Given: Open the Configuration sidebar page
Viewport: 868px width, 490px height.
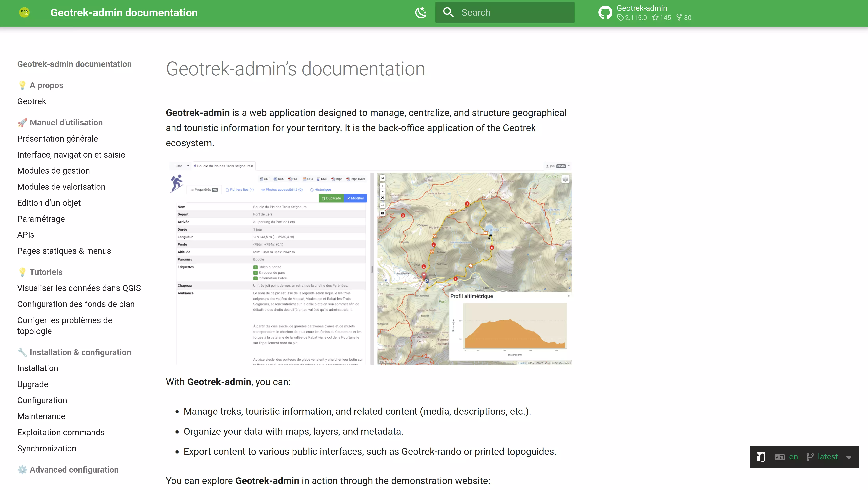Looking at the screenshot, I should click(42, 400).
